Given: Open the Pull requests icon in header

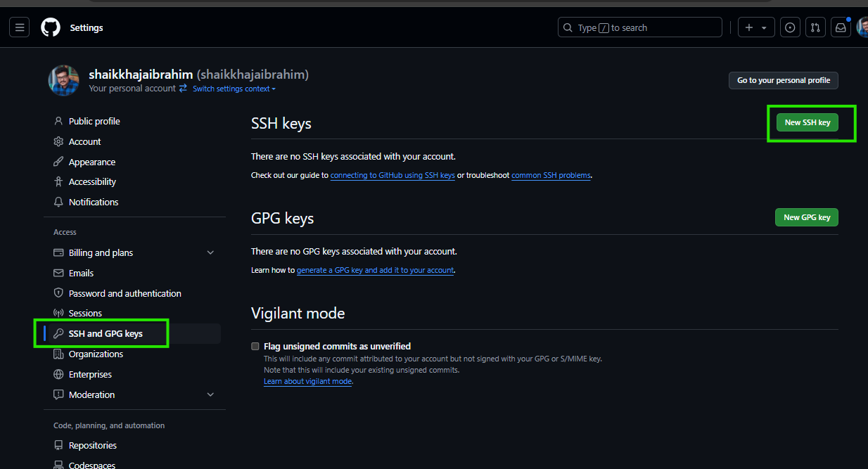Looking at the screenshot, I should coord(815,27).
